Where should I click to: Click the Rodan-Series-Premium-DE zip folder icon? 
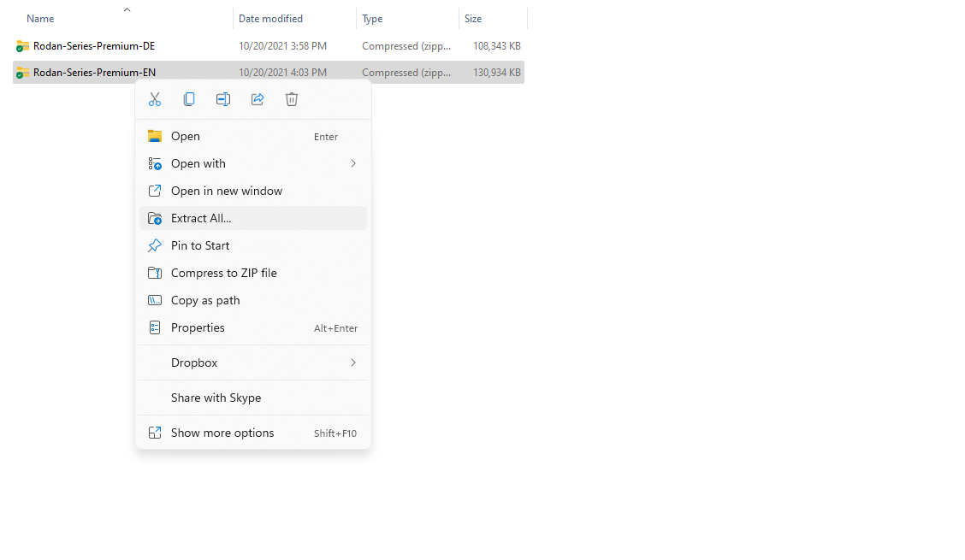click(22, 46)
